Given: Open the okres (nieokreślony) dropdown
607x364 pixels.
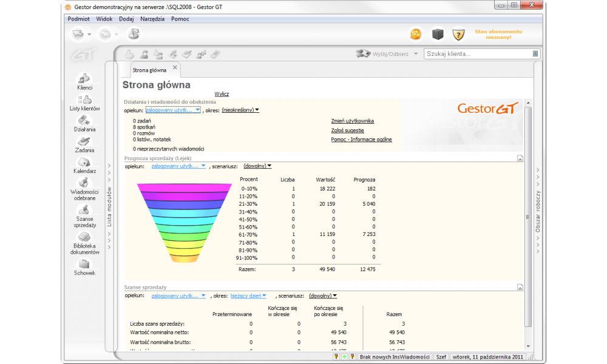Looking at the screenshot, I should (x=240, y=110).
